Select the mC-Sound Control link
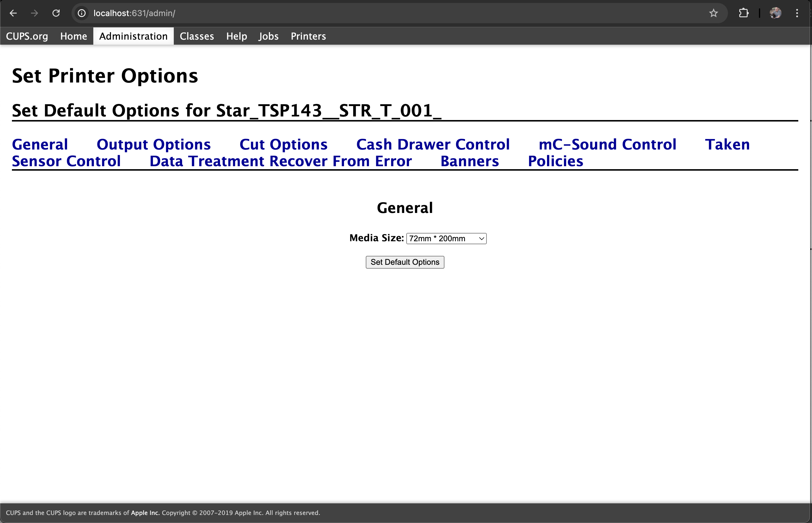This screenshot has height=523, width=812. point(608,144)
